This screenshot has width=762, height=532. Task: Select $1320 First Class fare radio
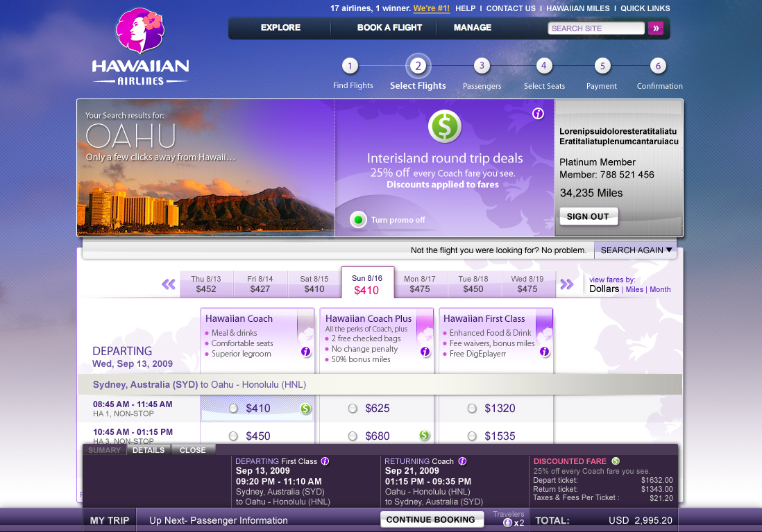[x=472, y=409]
